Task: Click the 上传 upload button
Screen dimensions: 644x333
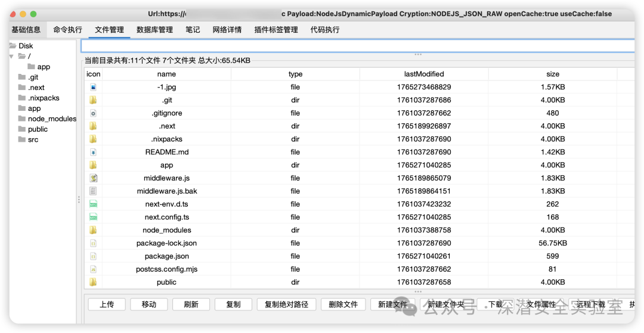Action: [107, 304]
